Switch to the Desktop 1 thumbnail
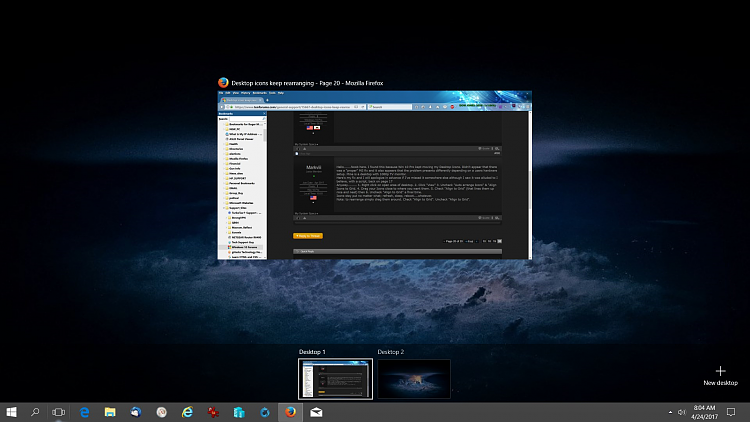 pos(335,379)
